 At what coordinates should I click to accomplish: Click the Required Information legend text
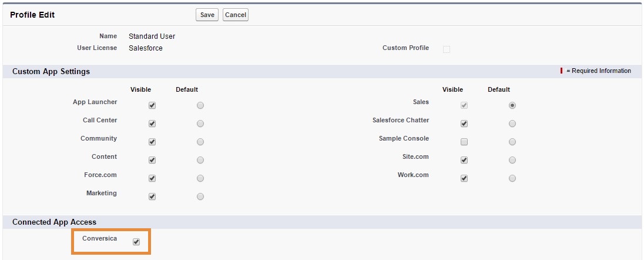point(598,71)
